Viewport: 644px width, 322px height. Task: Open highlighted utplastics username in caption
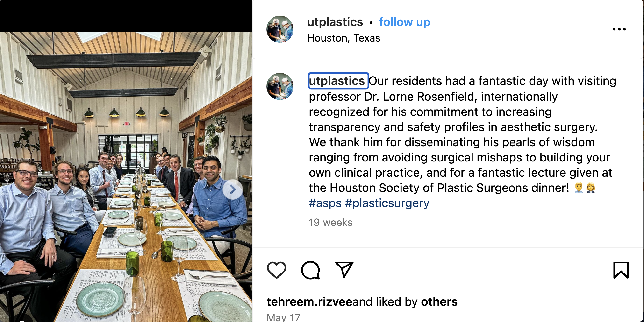pos(338,81)
